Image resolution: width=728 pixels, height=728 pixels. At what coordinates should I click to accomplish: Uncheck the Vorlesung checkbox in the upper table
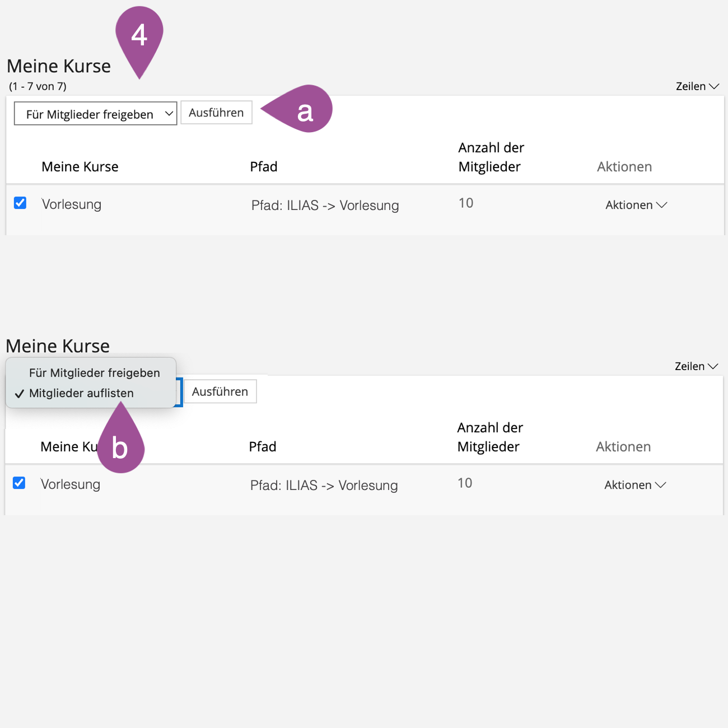[x=20, y=203]
